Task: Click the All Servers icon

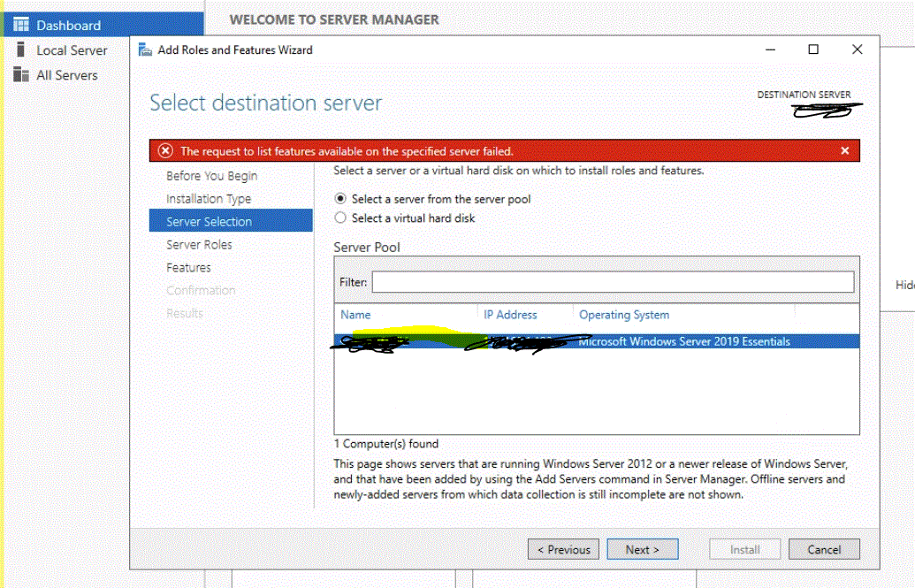Action: (x=21, y=75)
